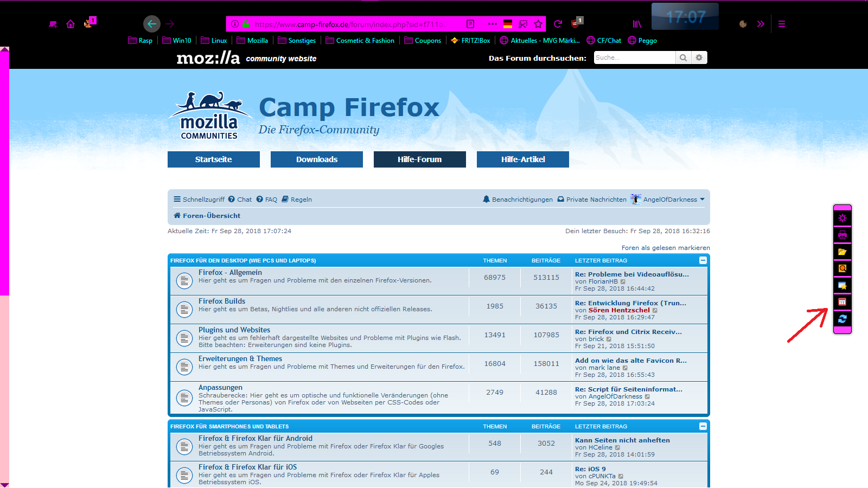This screenshot has height=488, width=868.
Task: Open the Downloads tab
Action: [317, 159]
